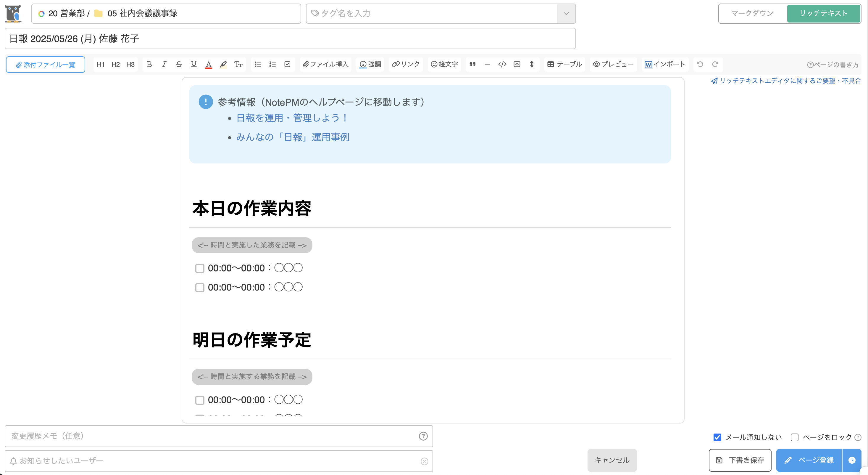Click help icon beside ページをロック

(x=858, y=438)
